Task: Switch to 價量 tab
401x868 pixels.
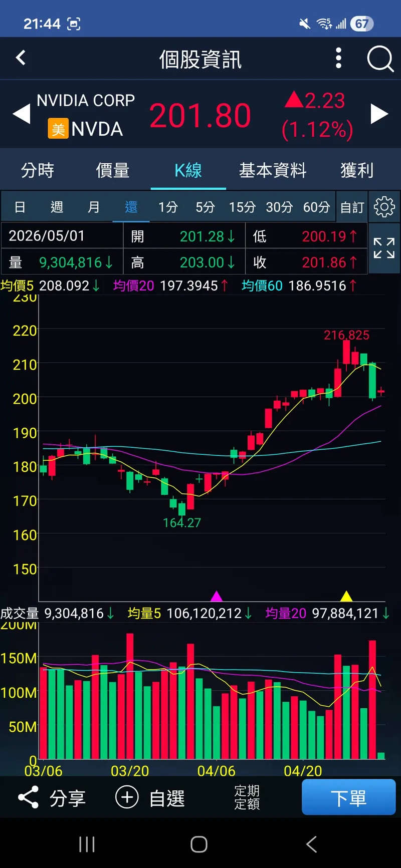Action: click(113, 170)
